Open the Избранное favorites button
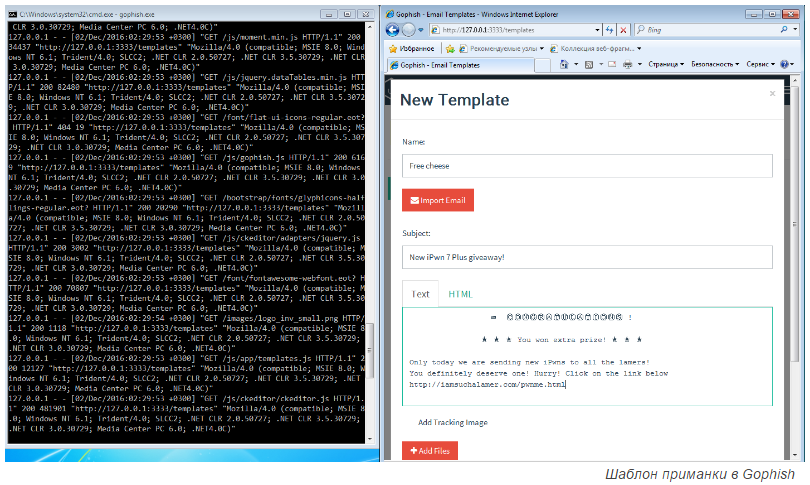 pyautogui.click(x=412, y=49)
